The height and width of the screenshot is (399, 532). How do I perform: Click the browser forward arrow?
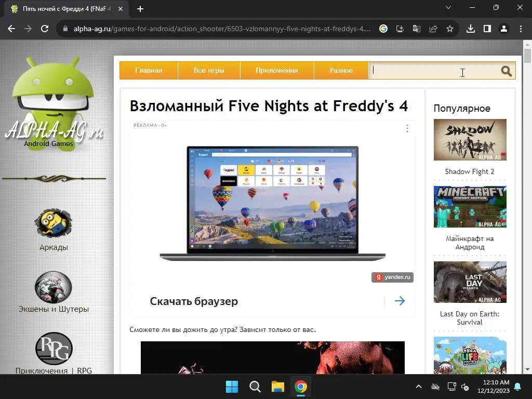[x=28, y=29]
